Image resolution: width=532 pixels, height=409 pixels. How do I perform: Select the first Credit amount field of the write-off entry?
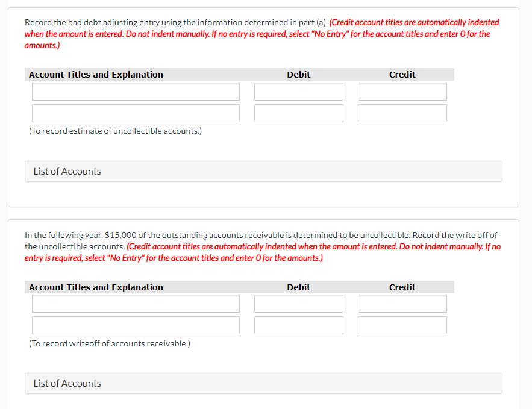pyautogui.click(x=402, y=304)
